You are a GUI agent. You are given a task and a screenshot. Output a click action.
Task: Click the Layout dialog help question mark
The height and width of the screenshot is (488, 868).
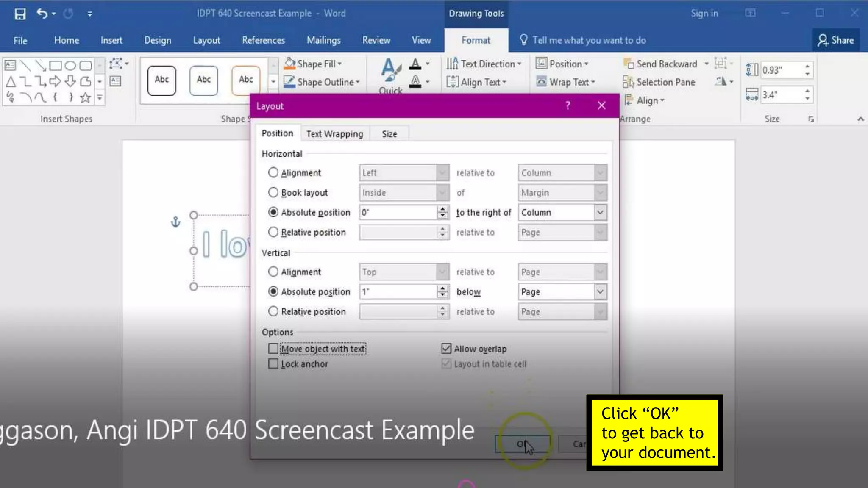[568, 106]
